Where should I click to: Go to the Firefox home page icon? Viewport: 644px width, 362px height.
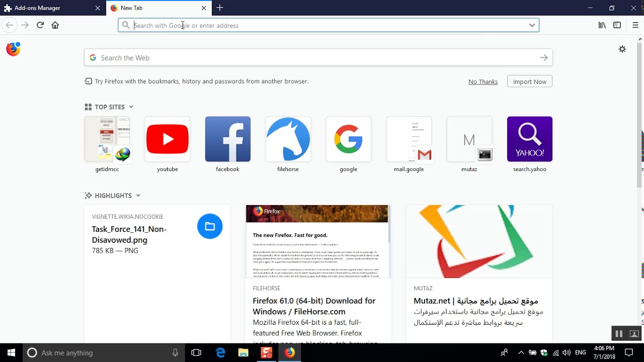pyautogui.click(x=55, y=25)
